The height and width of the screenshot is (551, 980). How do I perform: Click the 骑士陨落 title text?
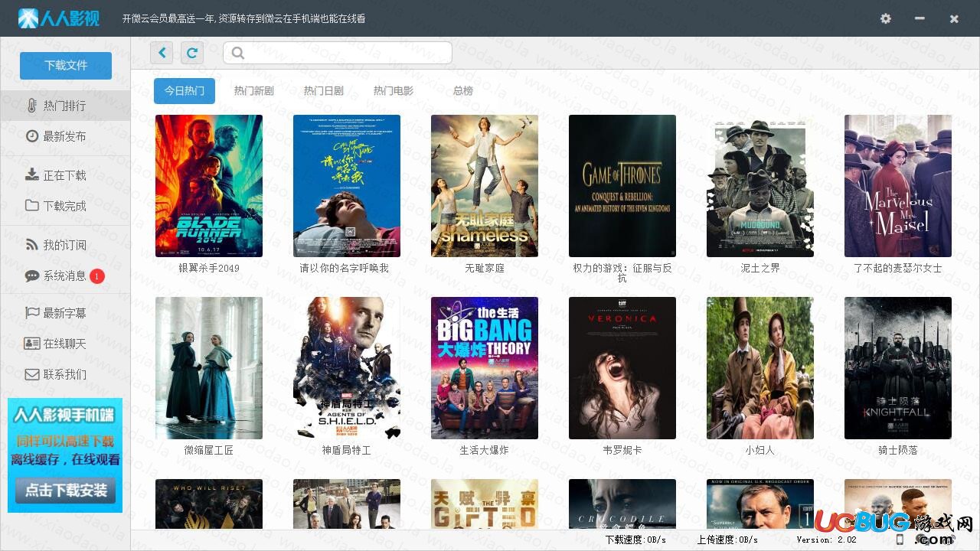click(x=898, y=451)
